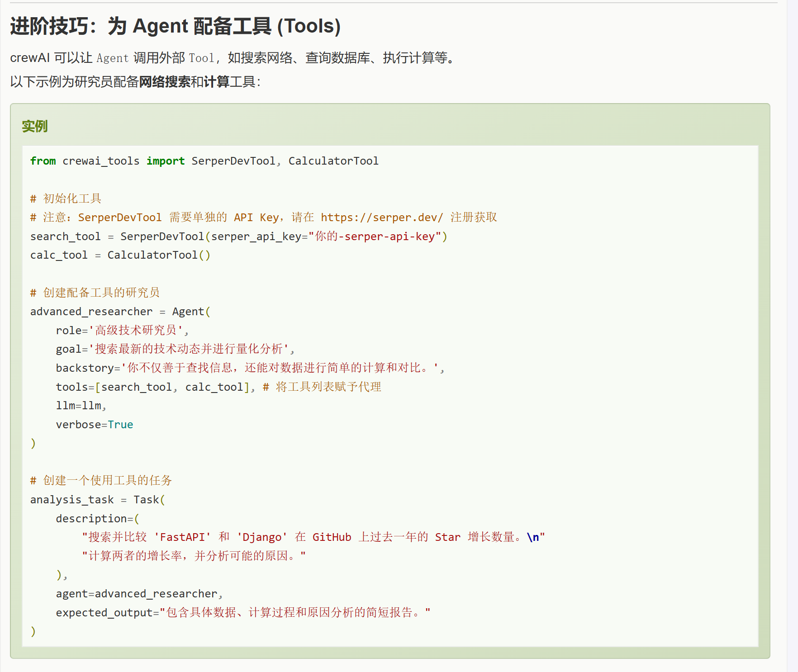
Task: Click the string "计算两者的增长率，并分析可能的原因。"
Action: pyautogui.click(x=194, y=556)
